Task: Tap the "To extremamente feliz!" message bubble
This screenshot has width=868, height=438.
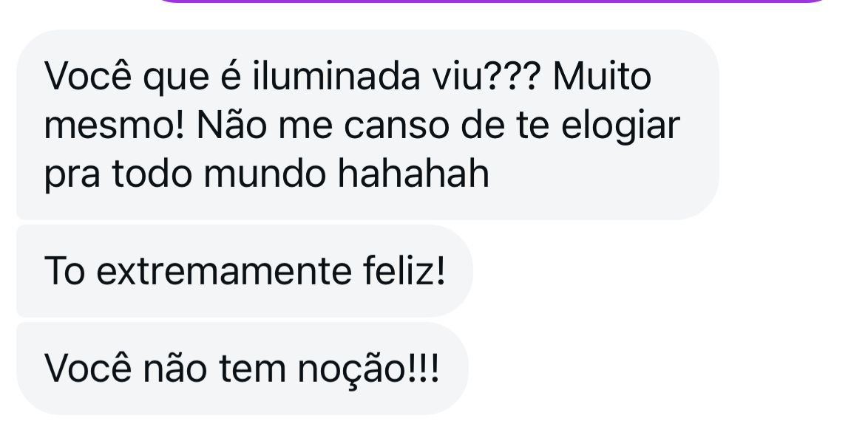Action: pyautogui.click(x=245, y=271)
